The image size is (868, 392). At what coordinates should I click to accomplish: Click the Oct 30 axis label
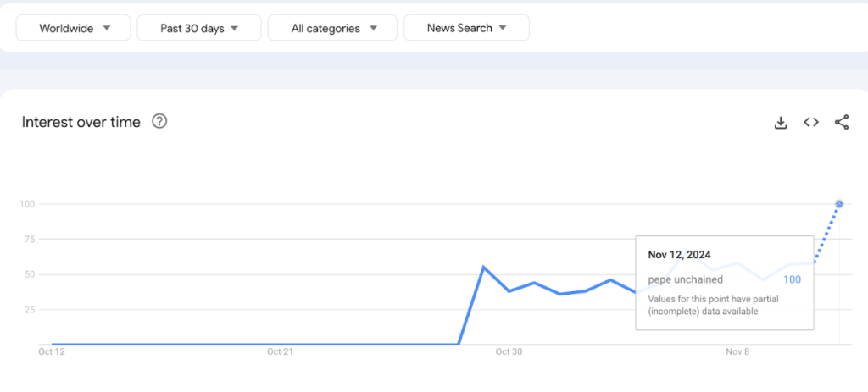pos(509,352)
